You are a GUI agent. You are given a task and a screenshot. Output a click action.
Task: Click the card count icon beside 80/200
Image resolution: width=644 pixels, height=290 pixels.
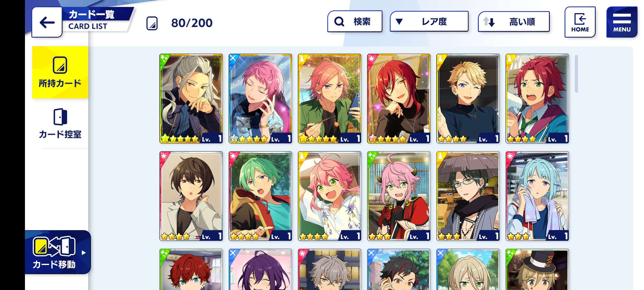pyautogui.click(x=152, y=23)
